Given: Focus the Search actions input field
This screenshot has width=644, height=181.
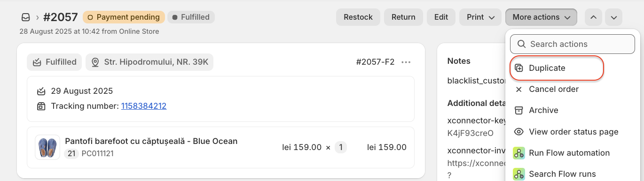Looking at the screenshot, I should click(x=573, y=44).
